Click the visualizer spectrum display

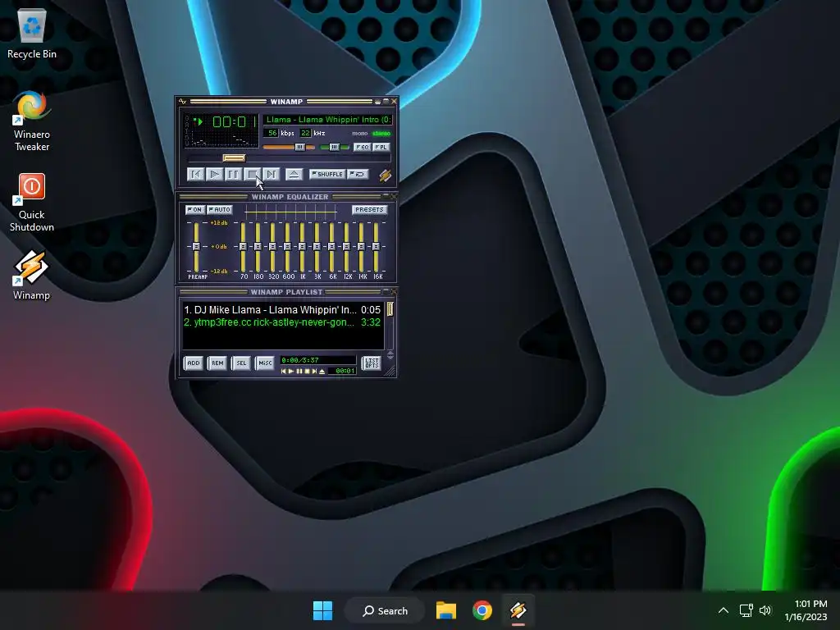(x=221, y=139)
